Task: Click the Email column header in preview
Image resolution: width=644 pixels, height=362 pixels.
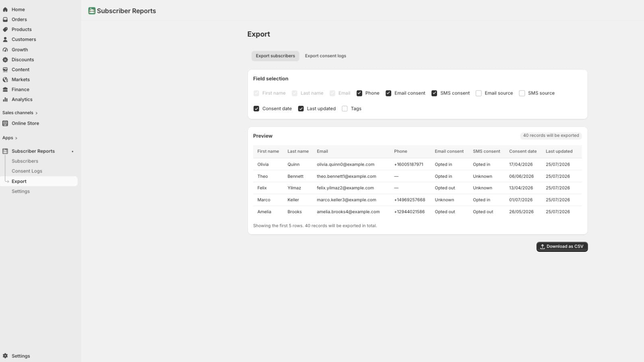Action: 322,152
